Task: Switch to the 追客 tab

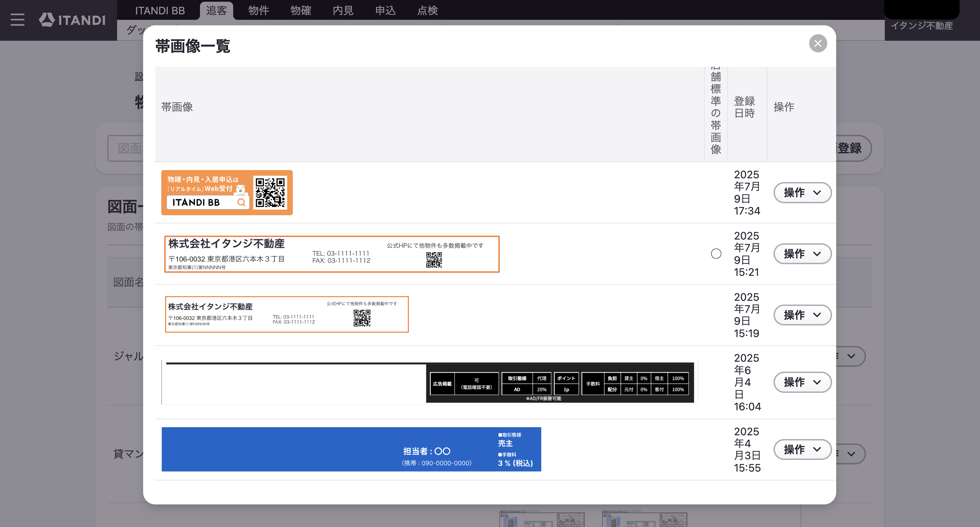Action: coord(216,10)
